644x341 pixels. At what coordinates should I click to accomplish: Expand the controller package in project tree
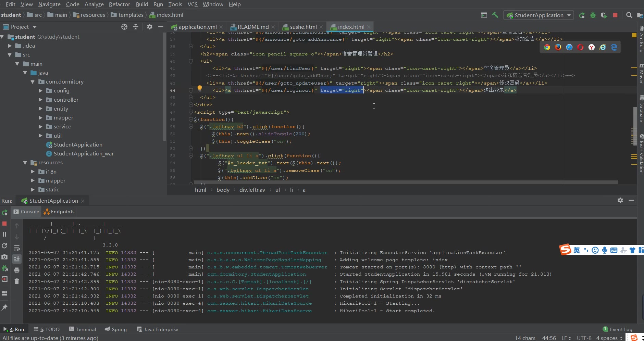point(40,100)
